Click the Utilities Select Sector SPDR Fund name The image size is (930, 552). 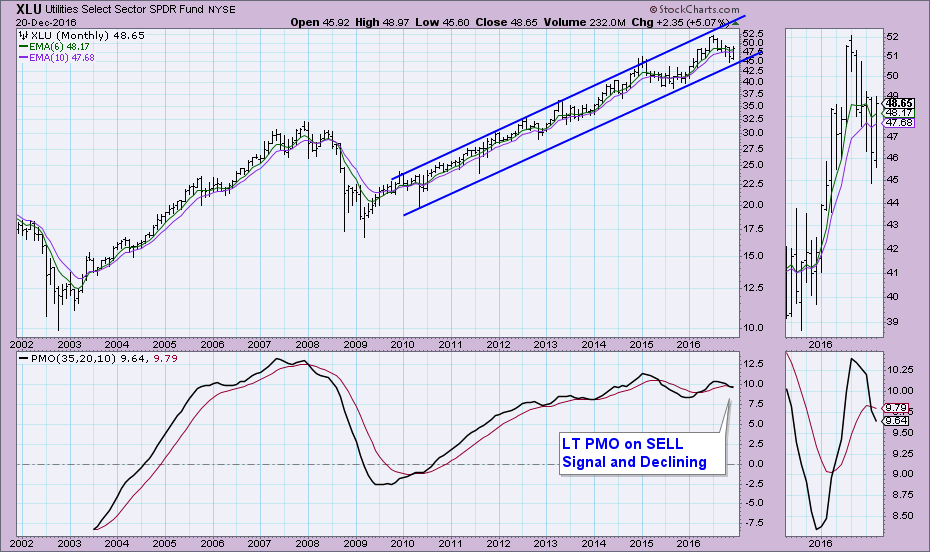125,9
